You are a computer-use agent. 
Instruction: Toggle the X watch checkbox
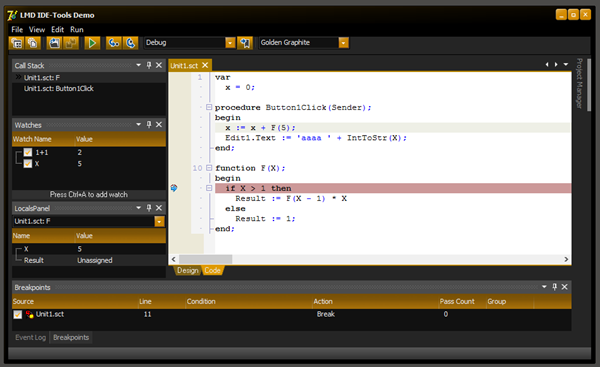coord(28,164)
